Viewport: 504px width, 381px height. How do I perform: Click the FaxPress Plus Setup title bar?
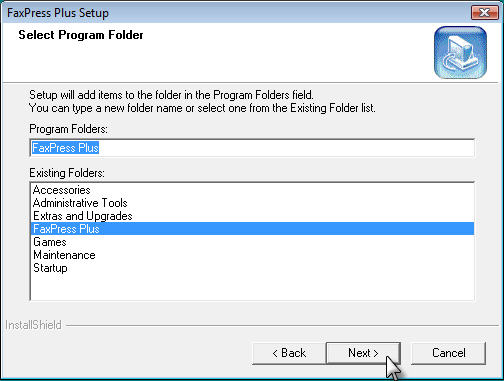coord(233,13)
